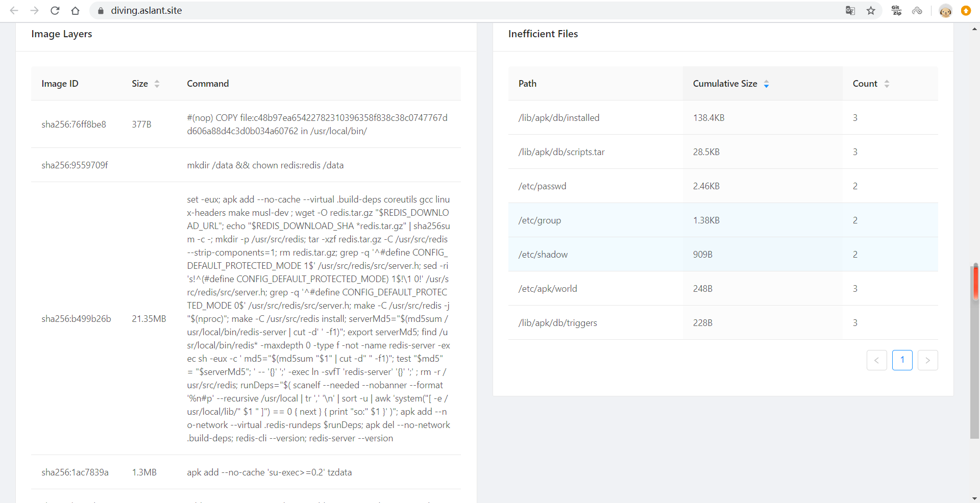Click the translate page icon

click(x=850, y=11)
